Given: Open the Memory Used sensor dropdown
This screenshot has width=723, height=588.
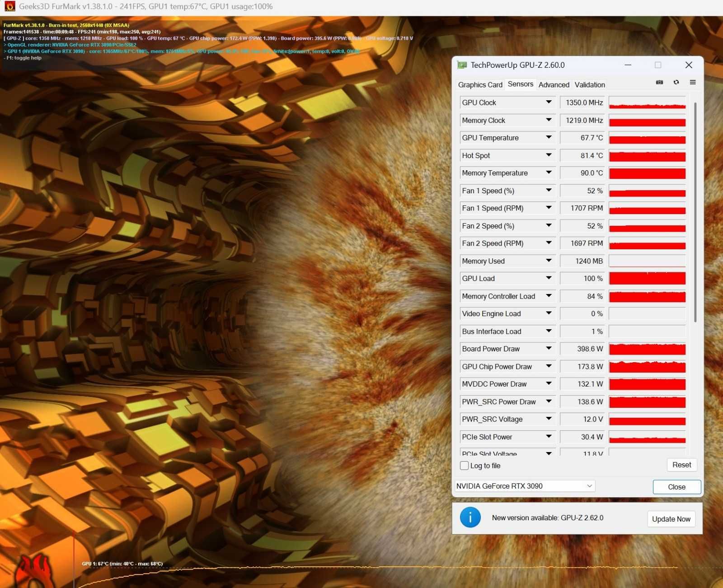Looking at the screenshot, I should (x=549, y=261).
